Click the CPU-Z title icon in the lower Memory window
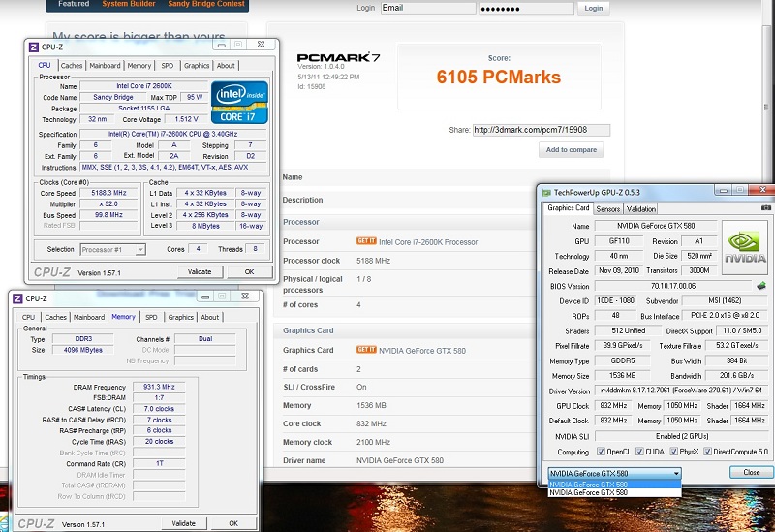Viewport: 775px width, 532px height. click(x=17, y=298)
